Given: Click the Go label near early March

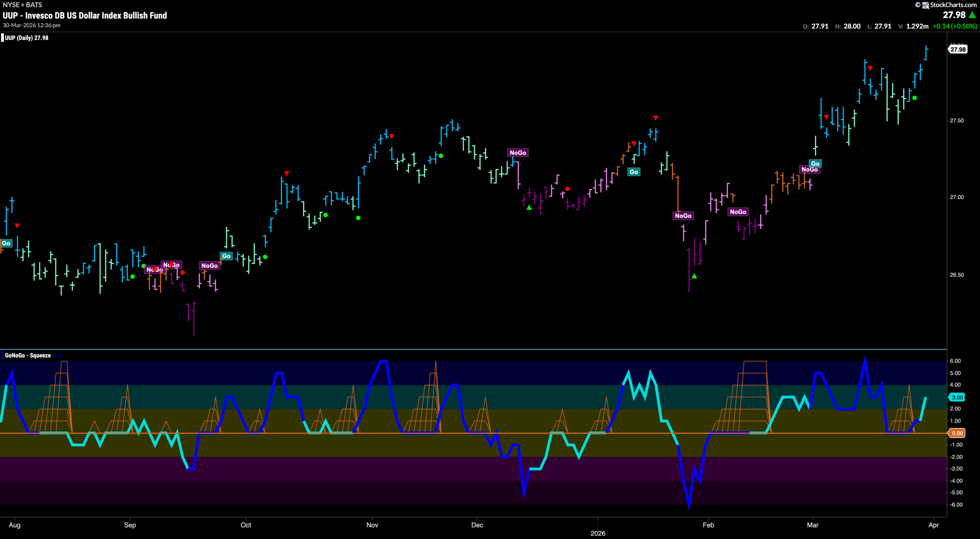Looking at the screenshot, I should 815,164.
